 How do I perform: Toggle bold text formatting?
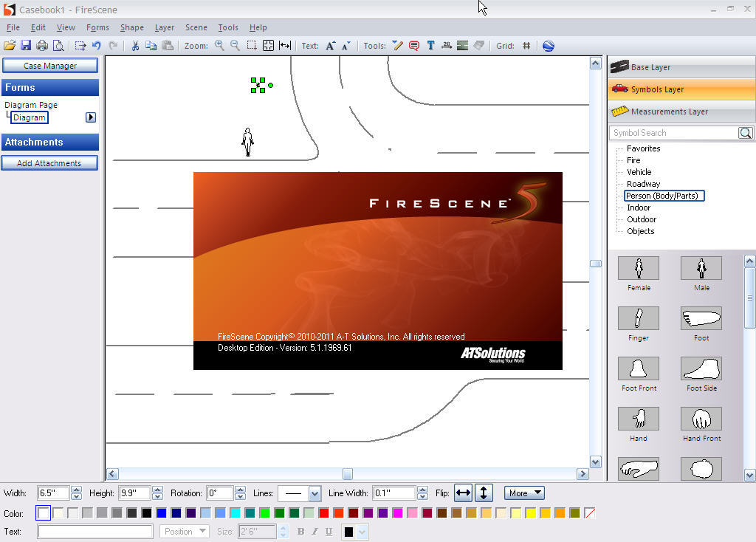tap(301, 532)
